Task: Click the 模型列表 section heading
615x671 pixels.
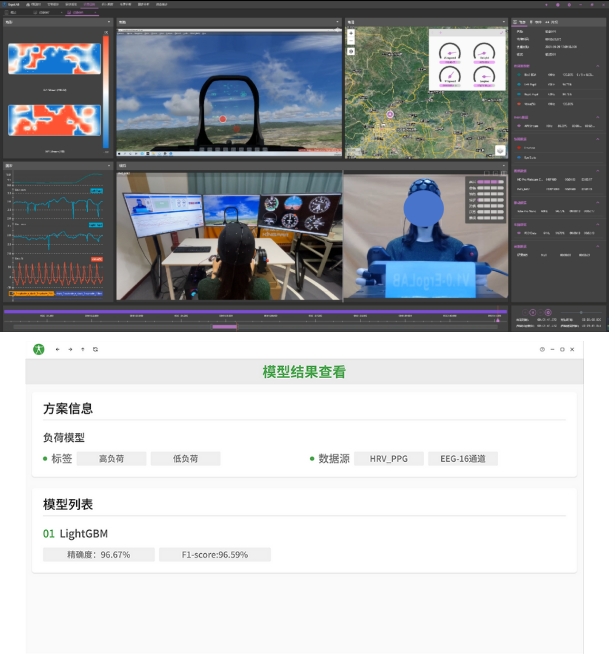Action: pyautogui.click(x=68, y=504)
